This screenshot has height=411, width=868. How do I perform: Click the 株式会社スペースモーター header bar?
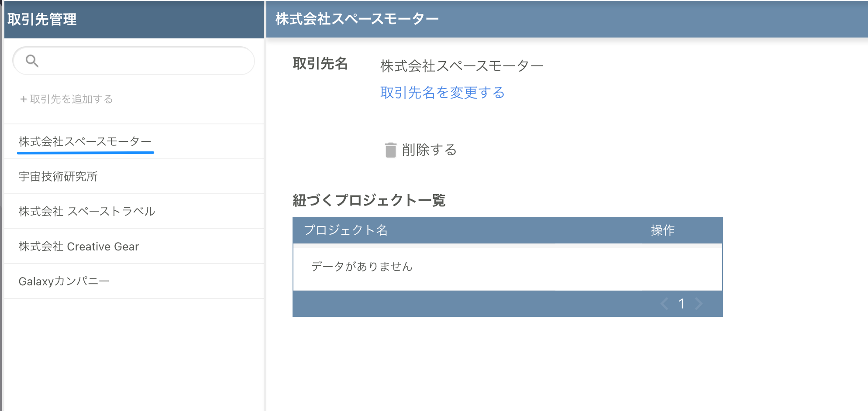[356, 18]
